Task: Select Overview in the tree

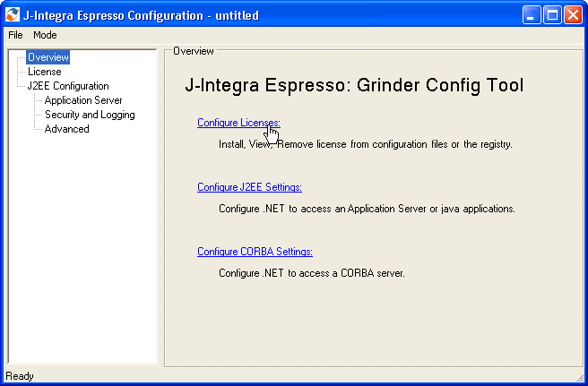Action: 48,57
